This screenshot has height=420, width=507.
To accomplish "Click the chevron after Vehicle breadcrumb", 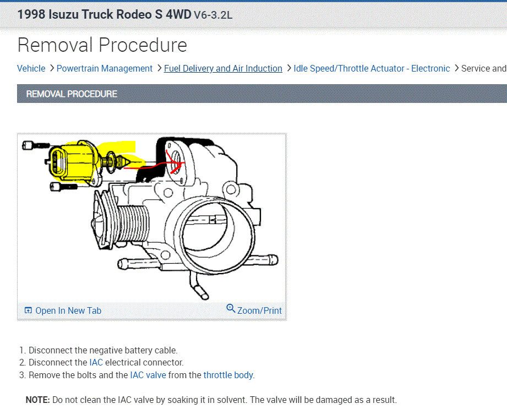I will 52,68.
